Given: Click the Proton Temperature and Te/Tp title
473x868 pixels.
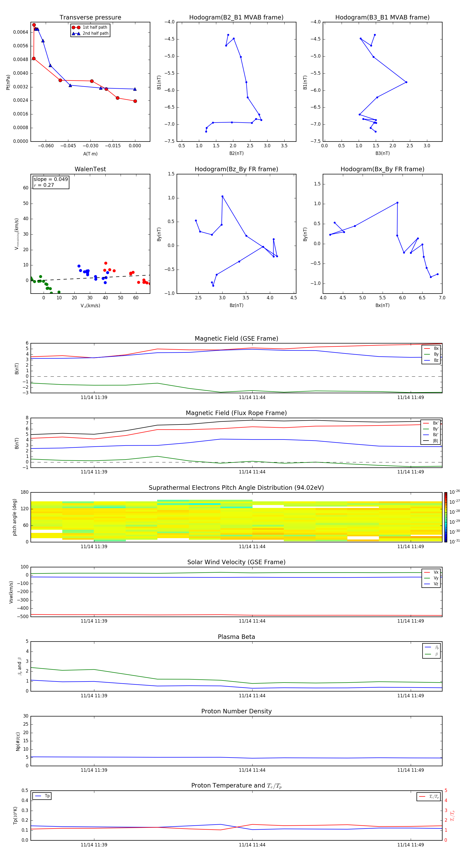Looking at the screenshot, I should (x=236, y=786).
